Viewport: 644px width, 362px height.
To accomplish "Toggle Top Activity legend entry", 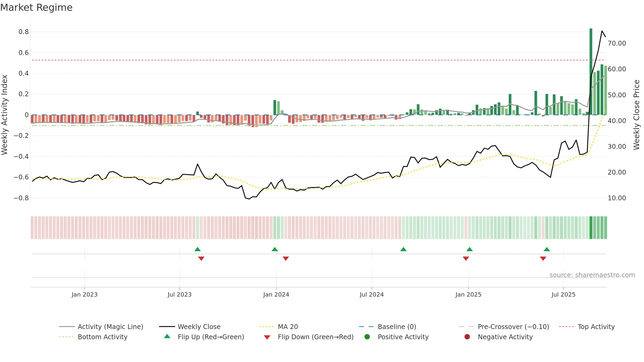I will pos(587,327).
